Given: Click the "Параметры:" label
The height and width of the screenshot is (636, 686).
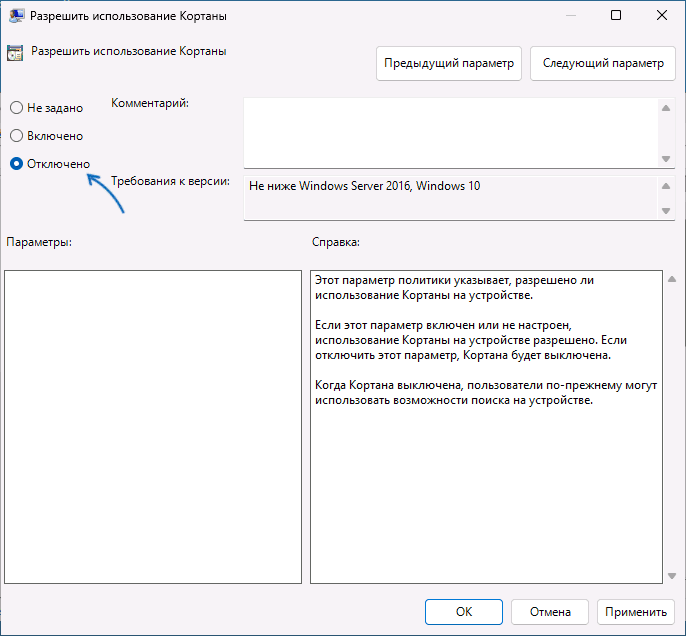Looking at the screenshot, I should click(x=39, y=242).
